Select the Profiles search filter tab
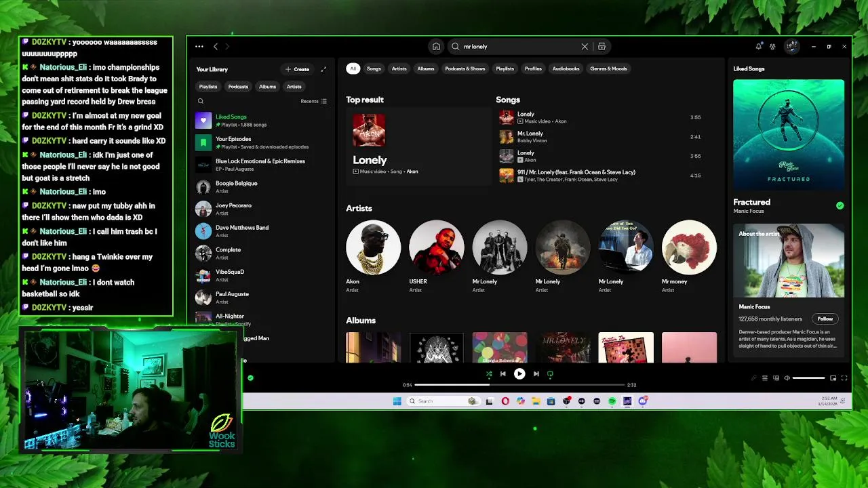 coord(533,68)
